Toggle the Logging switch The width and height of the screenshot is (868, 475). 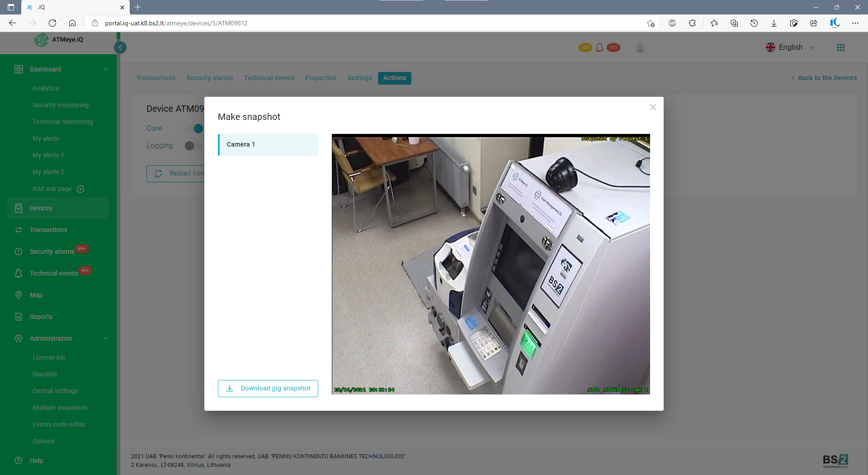tap(193, 146)
